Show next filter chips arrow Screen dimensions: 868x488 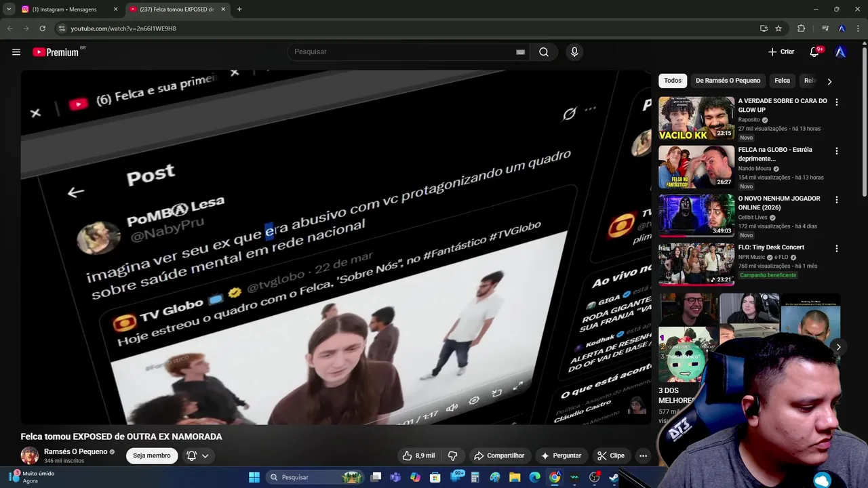(829, 81)
